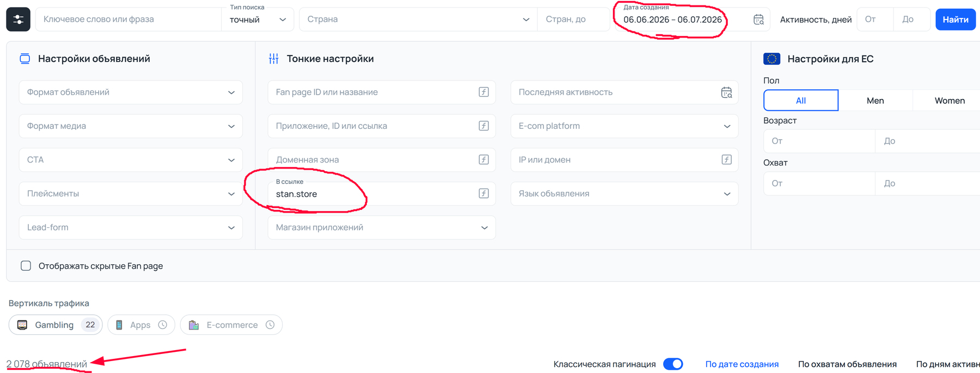
Task: Click the Gambling count badge 22
Action: [x=90, y=325]
